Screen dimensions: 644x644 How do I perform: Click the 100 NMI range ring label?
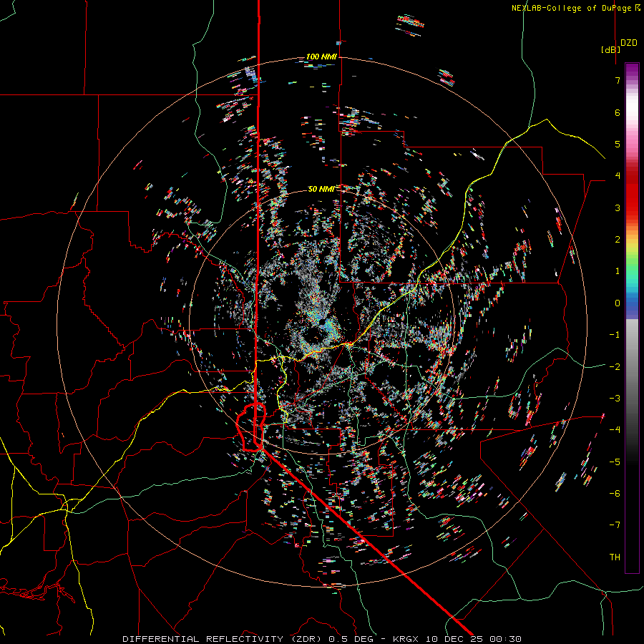coord(321,57)
